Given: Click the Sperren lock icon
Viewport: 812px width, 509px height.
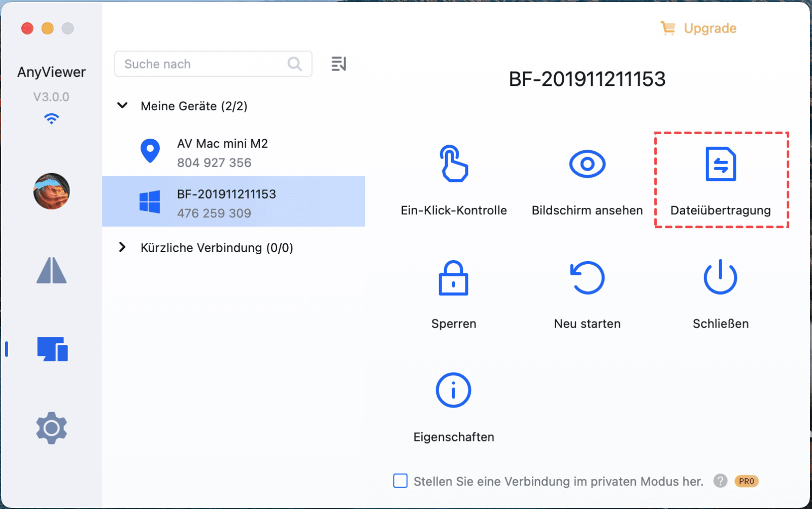Looking at the screenshot, I should tap(453, 278).
